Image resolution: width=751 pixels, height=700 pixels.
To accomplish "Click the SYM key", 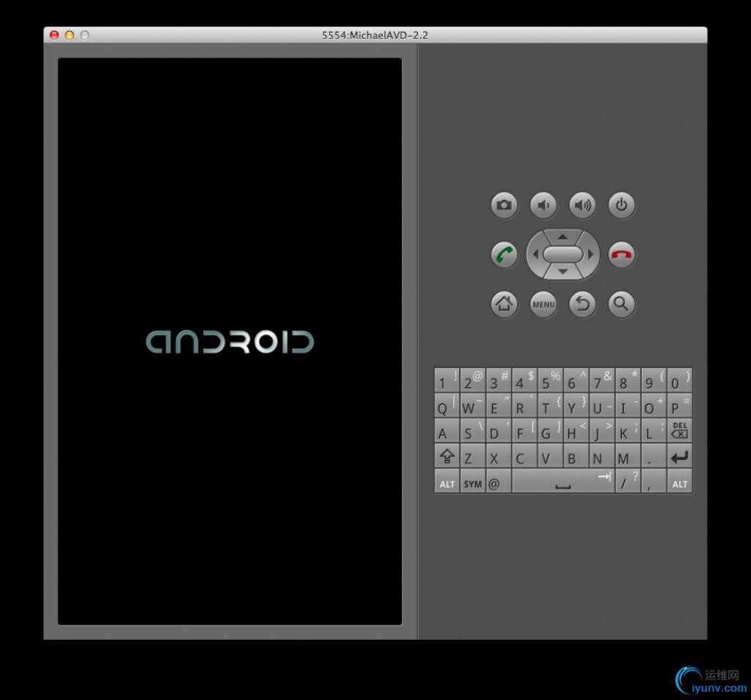I will pos(473,481).
